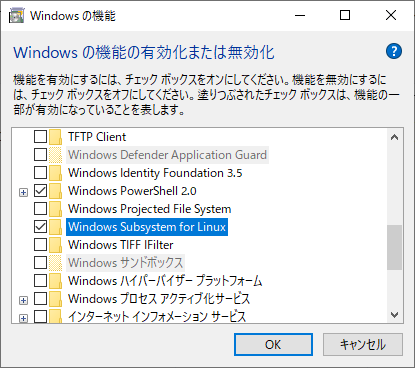Screen dimensions: 415x368
Task: Expand the インターネット インフォメーション サービス node
Action: (23, 318)
